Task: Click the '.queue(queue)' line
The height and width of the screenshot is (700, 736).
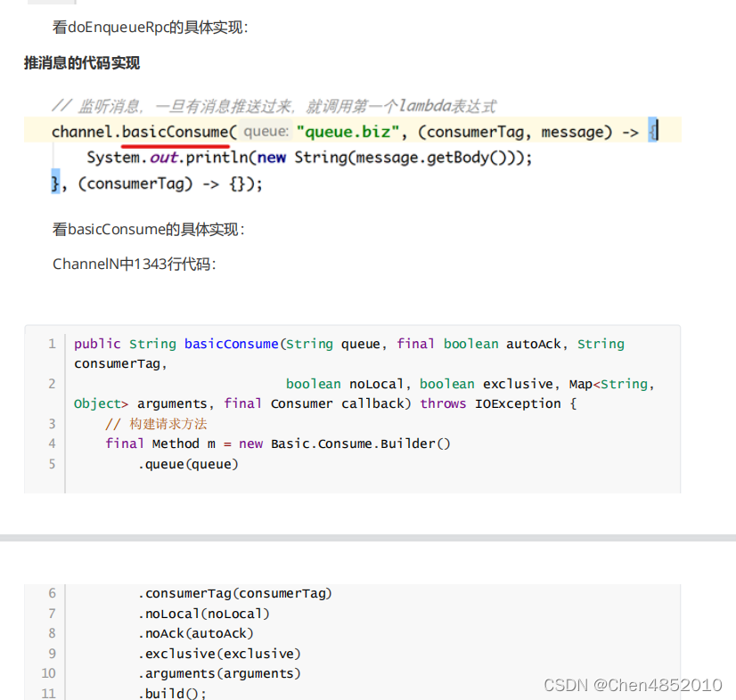Action: point(188,465)
